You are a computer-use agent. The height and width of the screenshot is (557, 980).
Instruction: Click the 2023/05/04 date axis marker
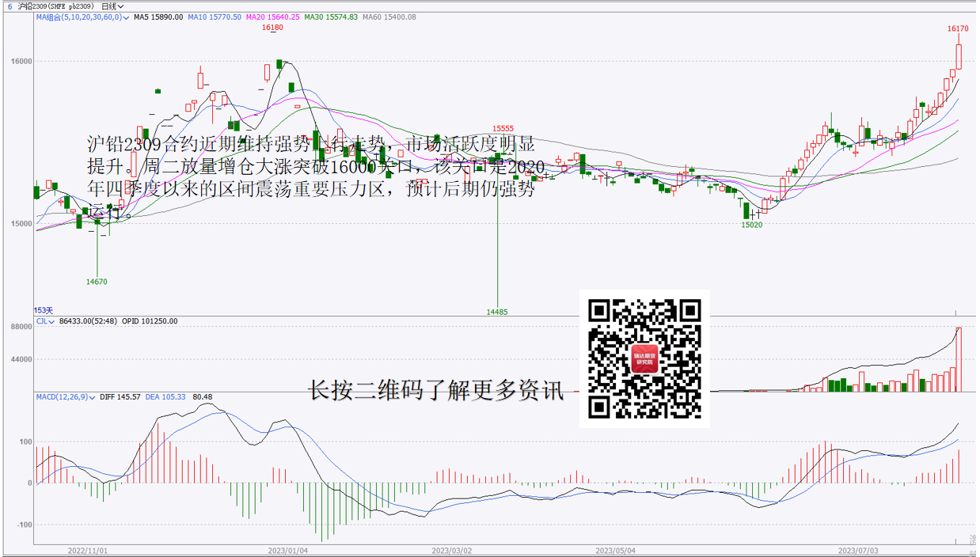point(615,550)
